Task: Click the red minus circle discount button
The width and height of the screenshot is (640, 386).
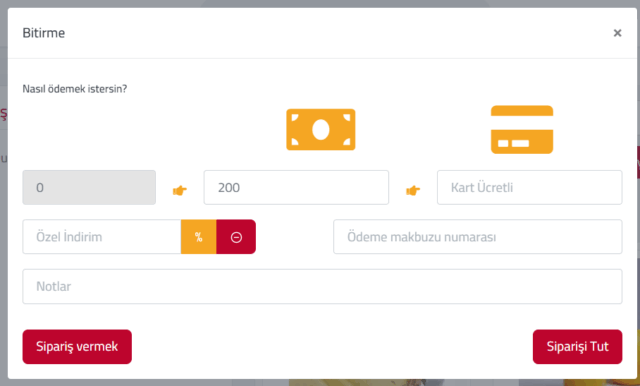Action: (x=236, y=237)
